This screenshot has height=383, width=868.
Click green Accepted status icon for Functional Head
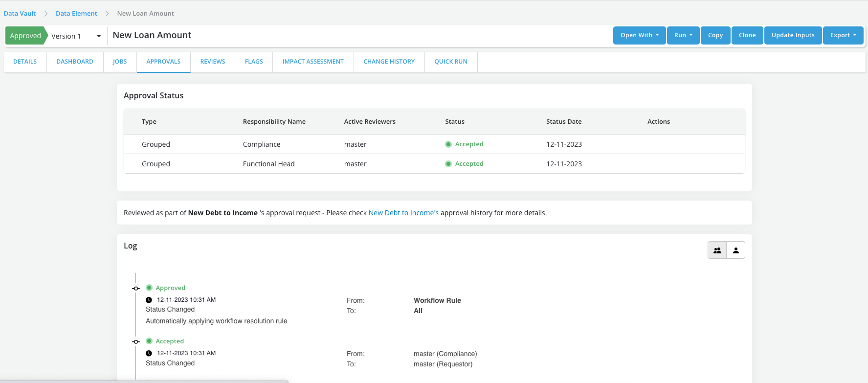(x=448, y=164)
